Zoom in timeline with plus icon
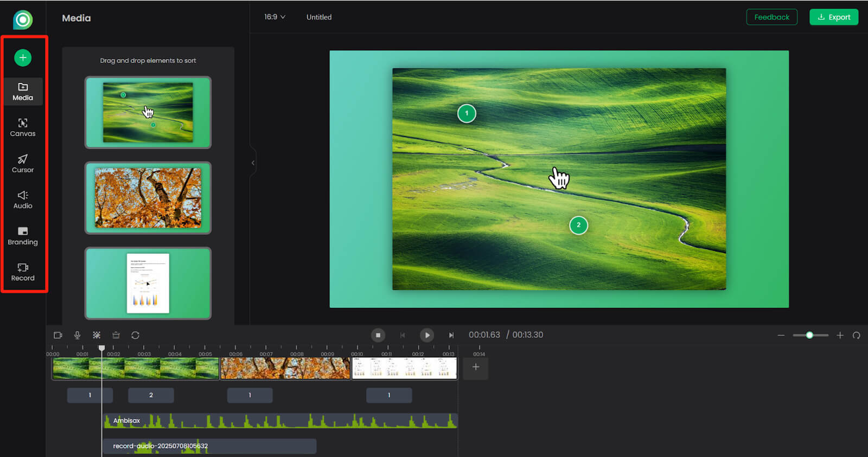 coord(840,335)
